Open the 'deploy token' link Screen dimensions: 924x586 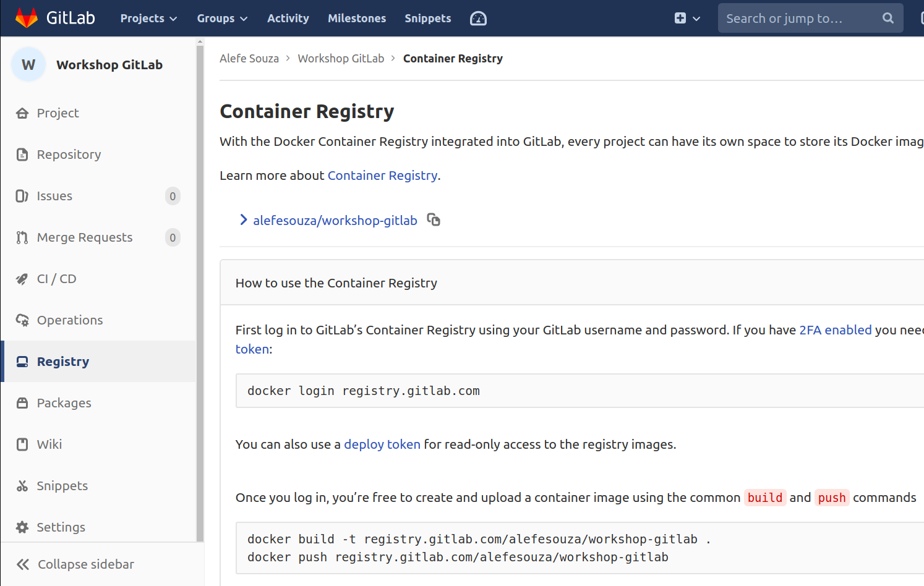click(x=382, y=444)
